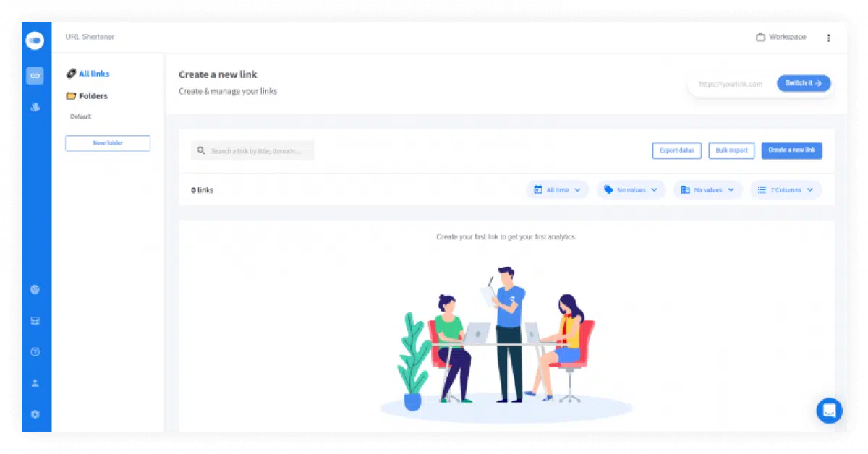Open the settings gear icon
The width and height of the screenshot is (868, 454).
35,414
